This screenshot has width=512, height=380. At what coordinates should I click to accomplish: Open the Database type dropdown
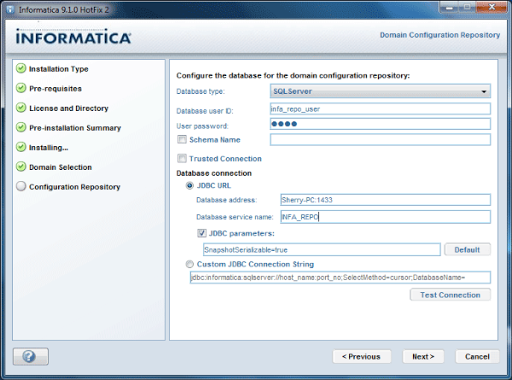point(380,91)
